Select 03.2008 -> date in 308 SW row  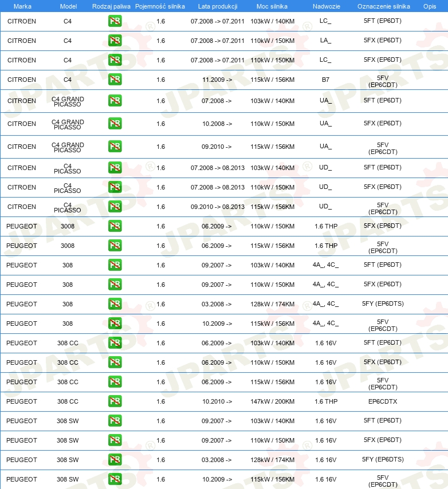click(x=217, y=460)
